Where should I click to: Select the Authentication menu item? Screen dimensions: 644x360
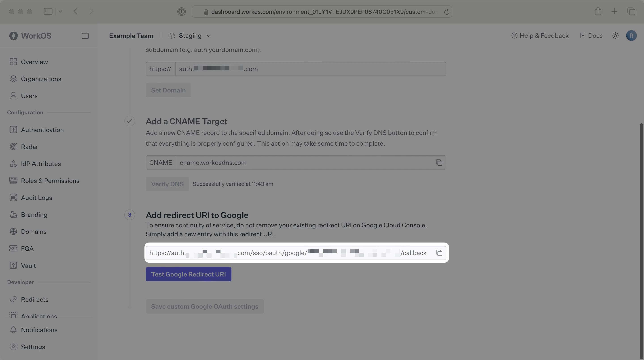click(42, 130)
